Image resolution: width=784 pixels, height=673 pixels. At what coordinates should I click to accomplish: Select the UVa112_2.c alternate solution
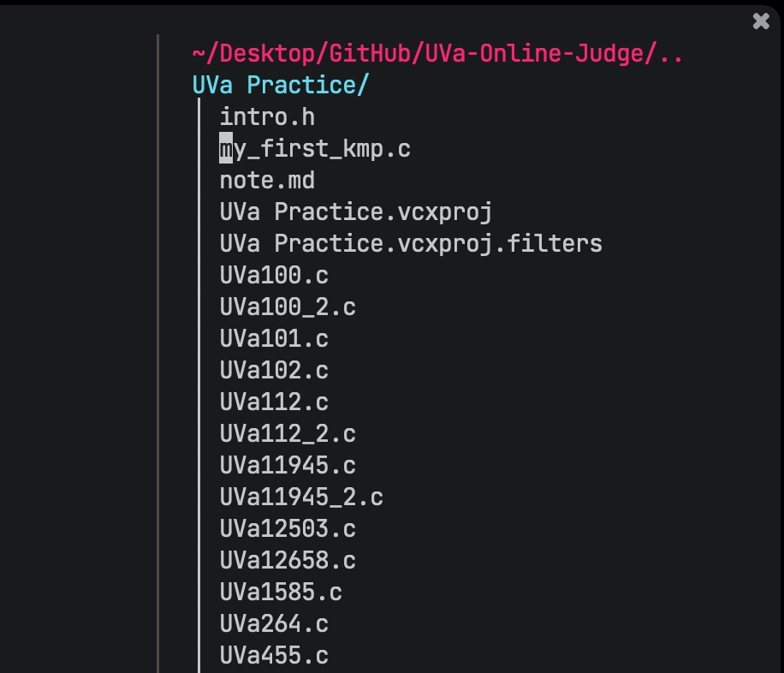pos(288,433)
